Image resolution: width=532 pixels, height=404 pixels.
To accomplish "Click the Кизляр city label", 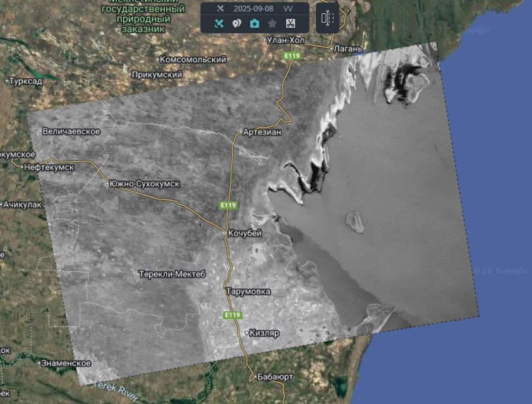I will tap(263, 333).
